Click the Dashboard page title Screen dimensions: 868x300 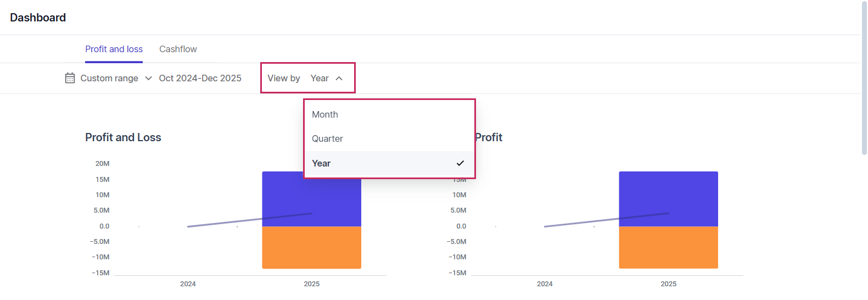click(38, 18)
